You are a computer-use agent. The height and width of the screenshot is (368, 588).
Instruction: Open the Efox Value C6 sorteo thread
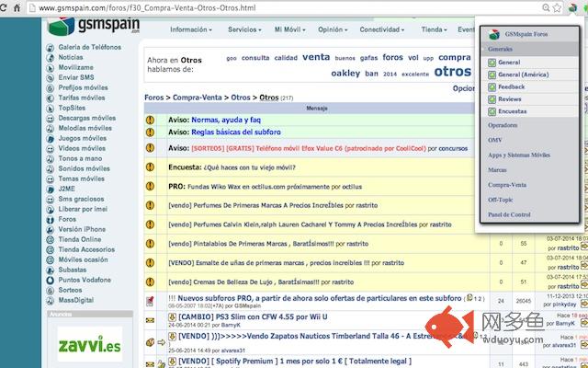tap(309, 148)
